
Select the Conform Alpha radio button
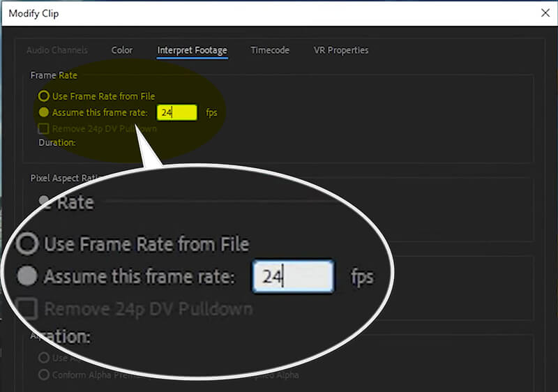click(x=44, y=375)
